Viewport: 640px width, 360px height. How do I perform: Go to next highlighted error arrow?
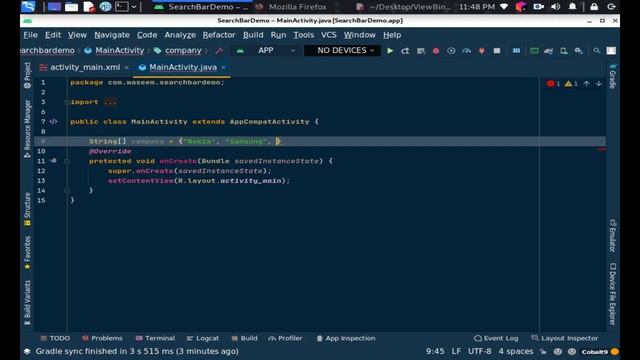pyautogui.click(x=599, y=83)
